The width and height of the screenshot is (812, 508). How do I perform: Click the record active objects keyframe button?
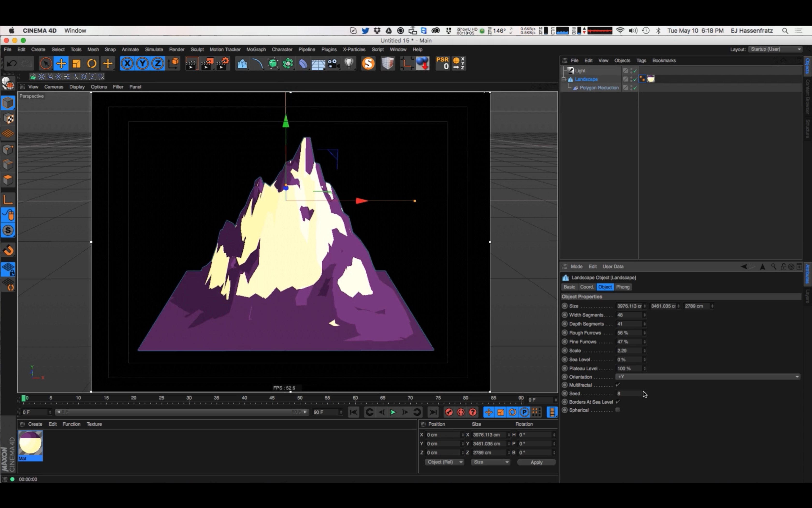tap(449, 412)
